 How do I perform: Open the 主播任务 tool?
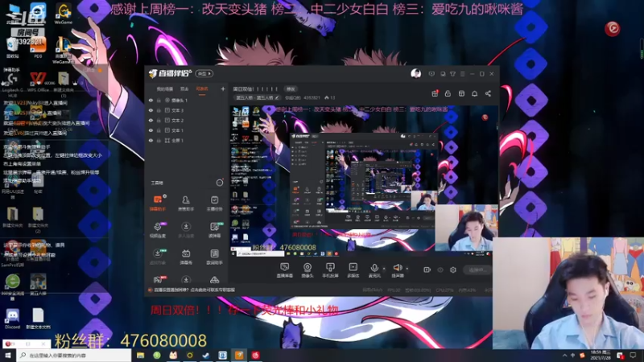214,204
